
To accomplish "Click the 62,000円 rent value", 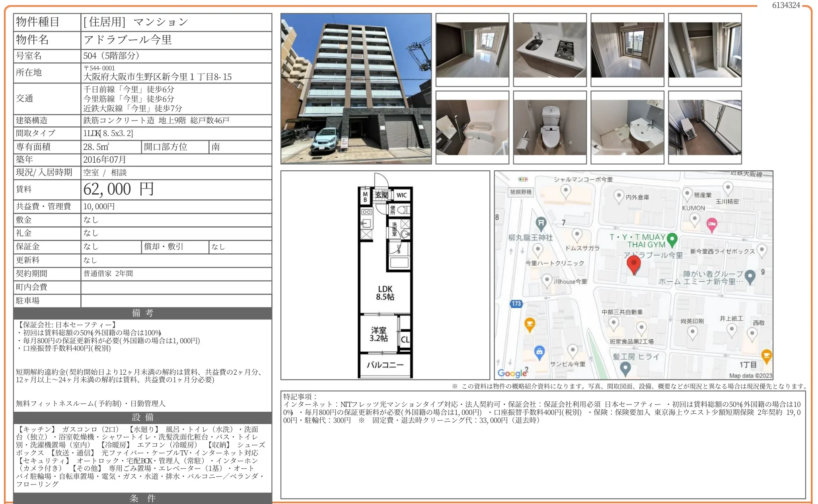I will point(119,189).
